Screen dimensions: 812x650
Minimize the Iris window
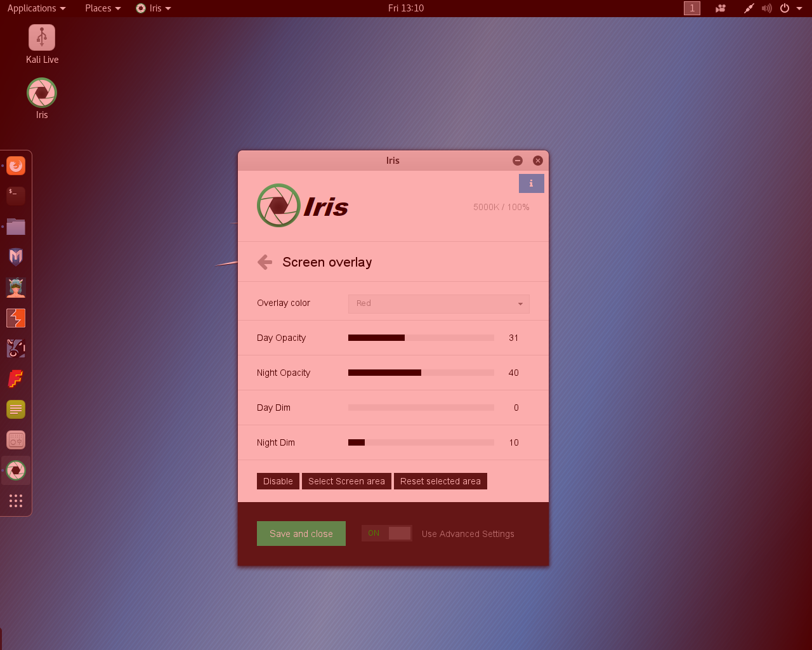pyautogui.click(x=518, y=161)
